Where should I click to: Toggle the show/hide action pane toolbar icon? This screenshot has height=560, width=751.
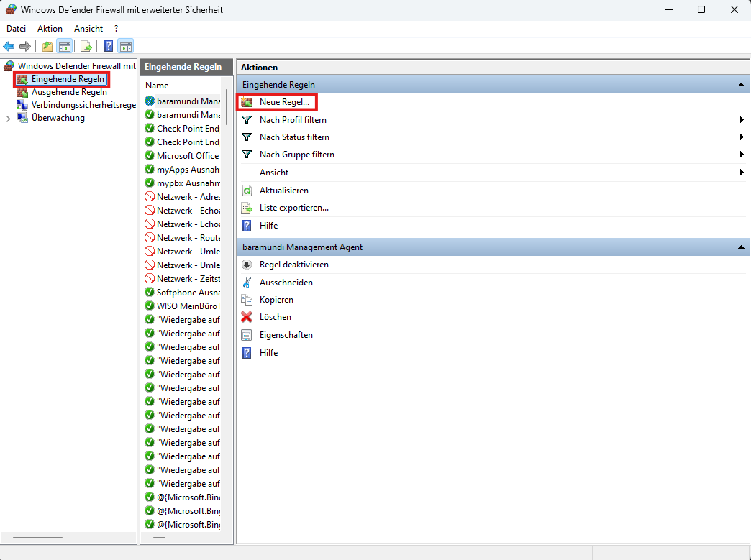(125, 47)
